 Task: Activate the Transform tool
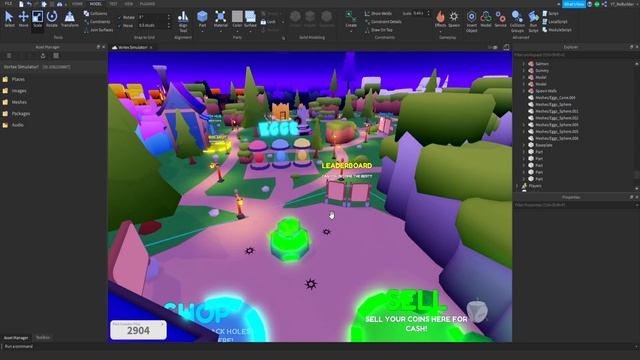pyautogui.click(x=70, y=19)
